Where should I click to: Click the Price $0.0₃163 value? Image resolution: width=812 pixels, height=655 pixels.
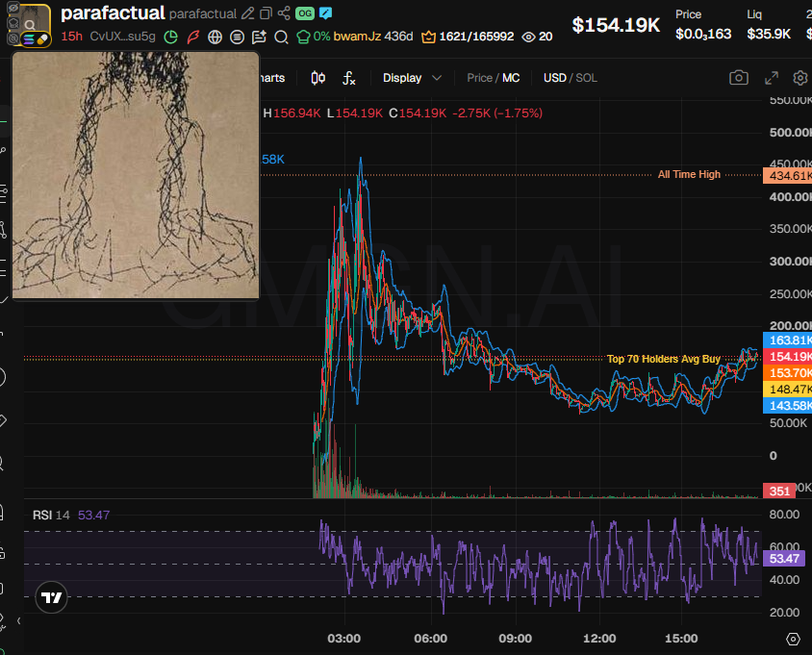703,35
